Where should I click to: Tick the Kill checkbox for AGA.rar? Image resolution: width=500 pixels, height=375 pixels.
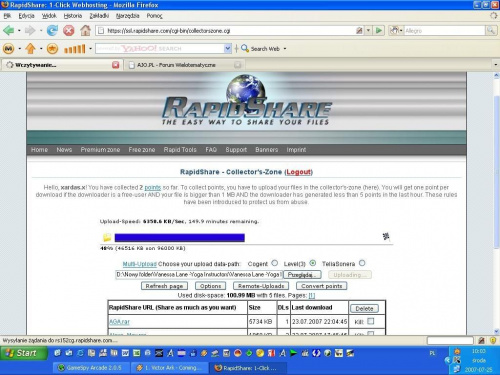pos(370,321)
